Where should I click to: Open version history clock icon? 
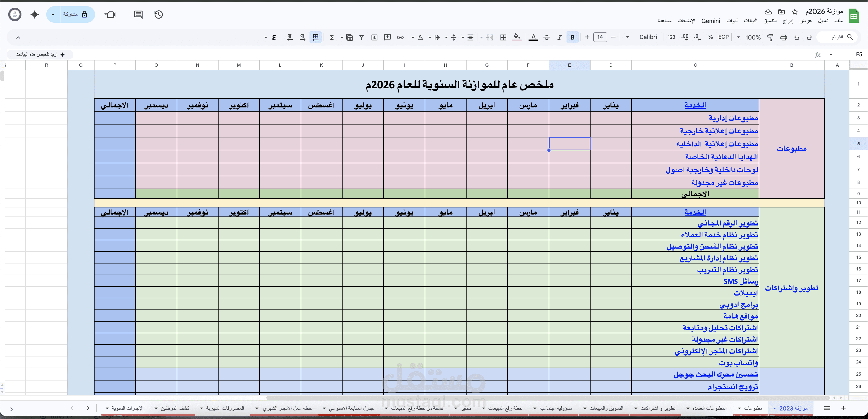click(x=158, y=14)
